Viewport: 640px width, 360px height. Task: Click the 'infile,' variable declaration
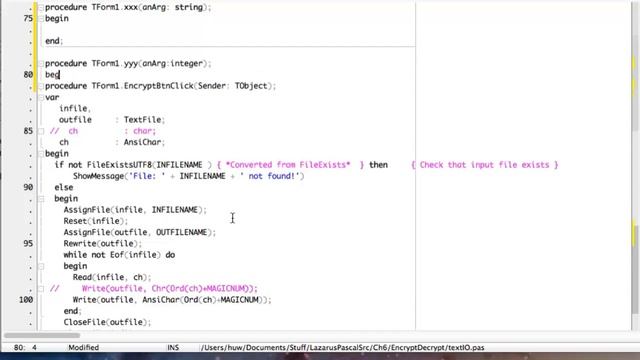click(x=75, y=109)
